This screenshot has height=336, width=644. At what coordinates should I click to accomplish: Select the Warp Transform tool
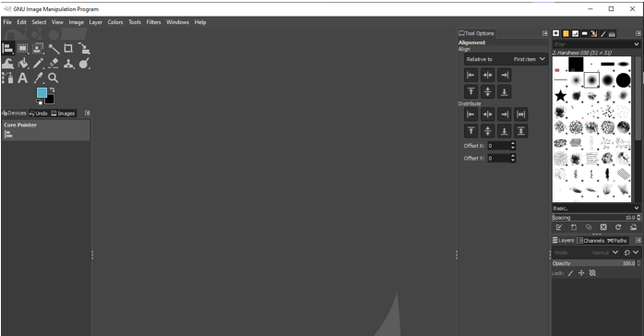click(7, 64)
